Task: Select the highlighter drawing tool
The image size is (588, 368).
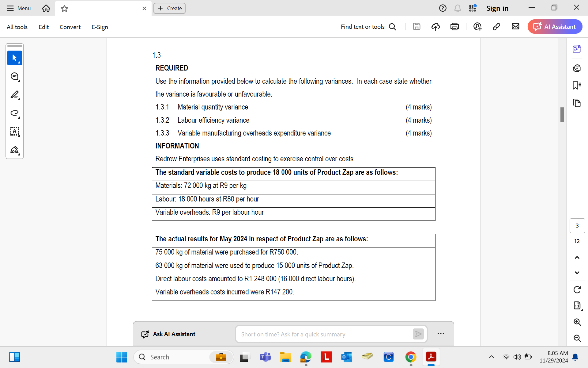Action: coord(14,95)
